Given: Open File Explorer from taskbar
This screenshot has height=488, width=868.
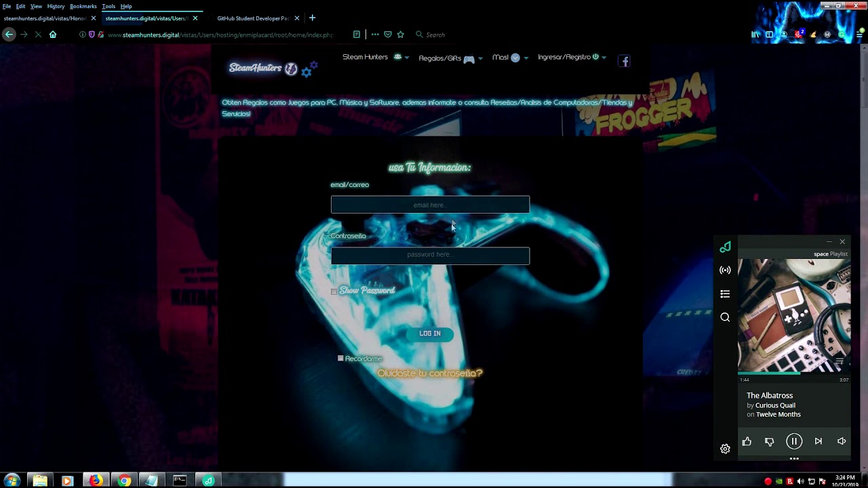Looking at the screenshot, I should [x=40, y=481].
